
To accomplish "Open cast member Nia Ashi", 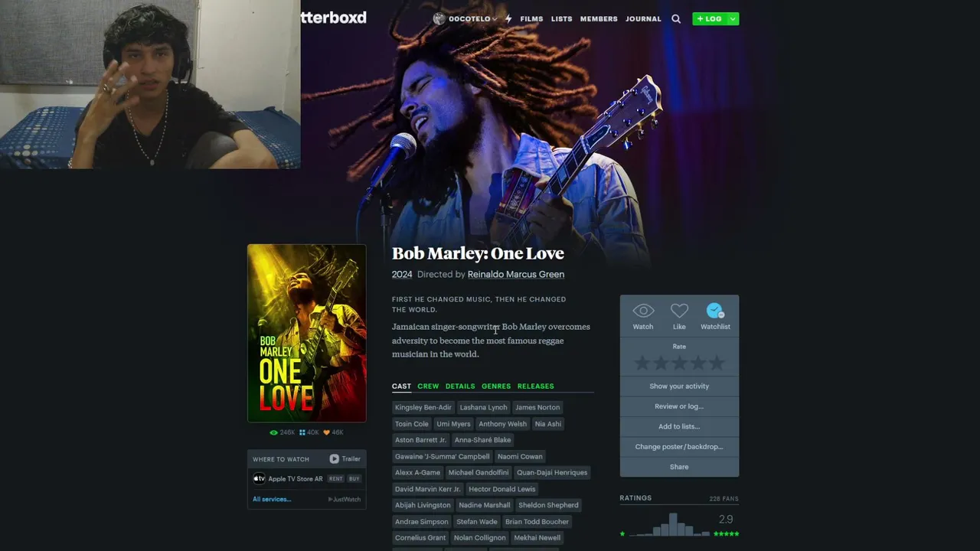I will point(548,424).
